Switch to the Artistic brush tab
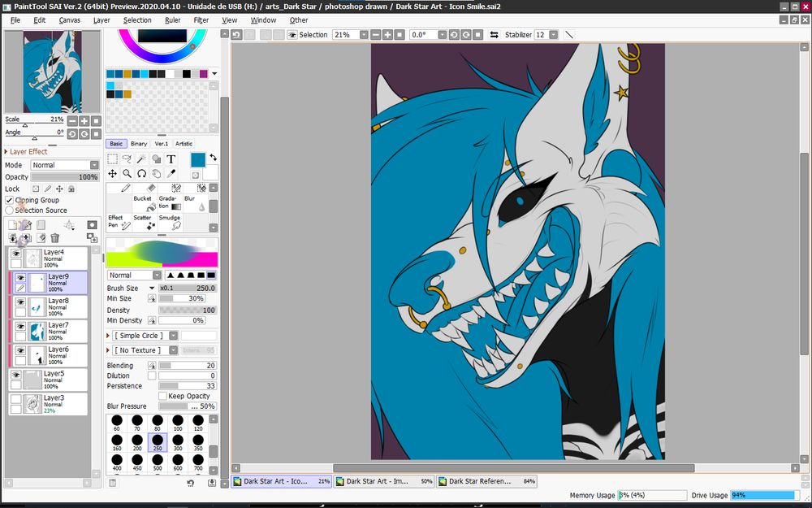 [x=184, y=144]
